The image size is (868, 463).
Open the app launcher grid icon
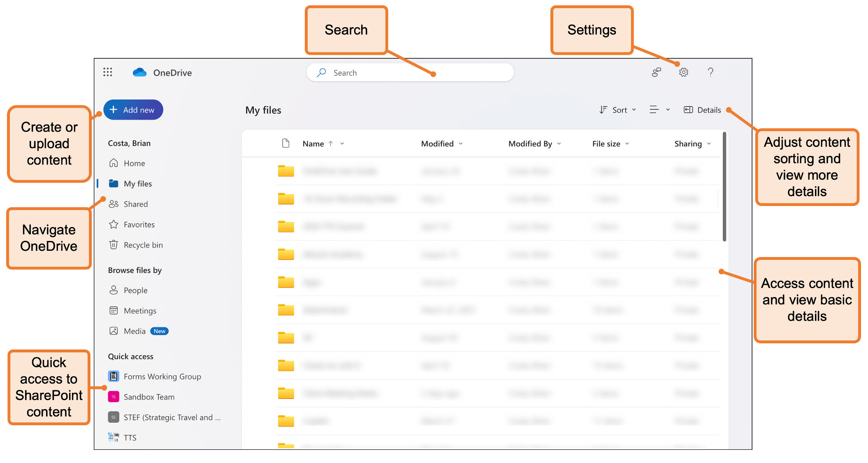pyautogui.click(x=108, y=72)
